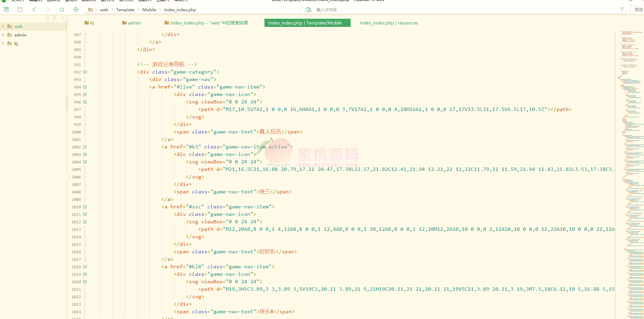Toggle fold marker at line 1018
This screenshot has height=319, width=644.
(x=85, y=267)
